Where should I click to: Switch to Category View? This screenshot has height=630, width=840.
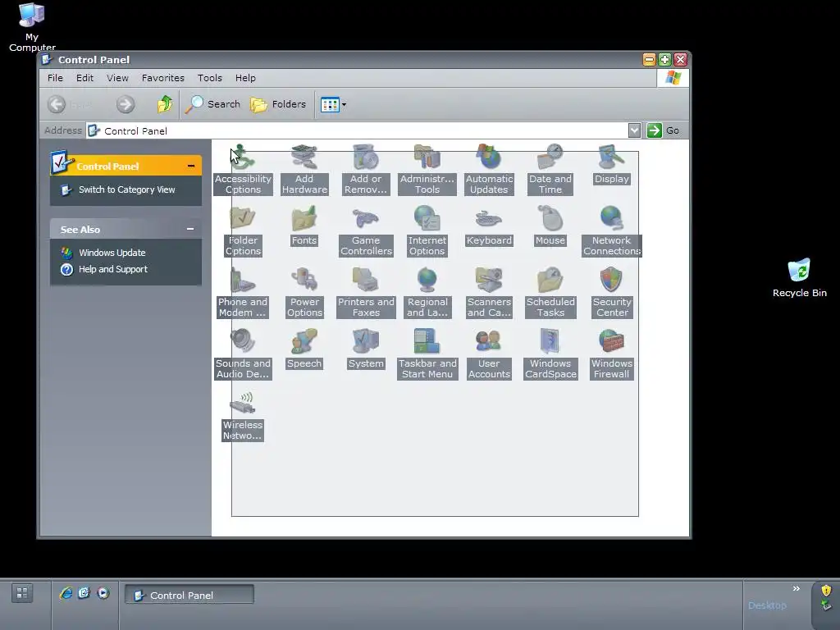(x=126, y=189)
